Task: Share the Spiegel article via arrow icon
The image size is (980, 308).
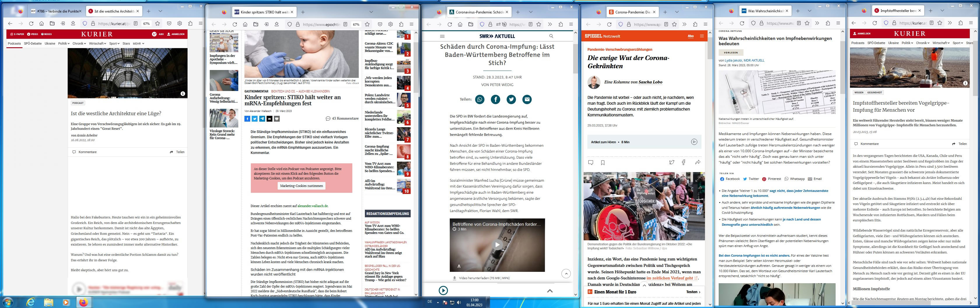Action: coord(697,162)
